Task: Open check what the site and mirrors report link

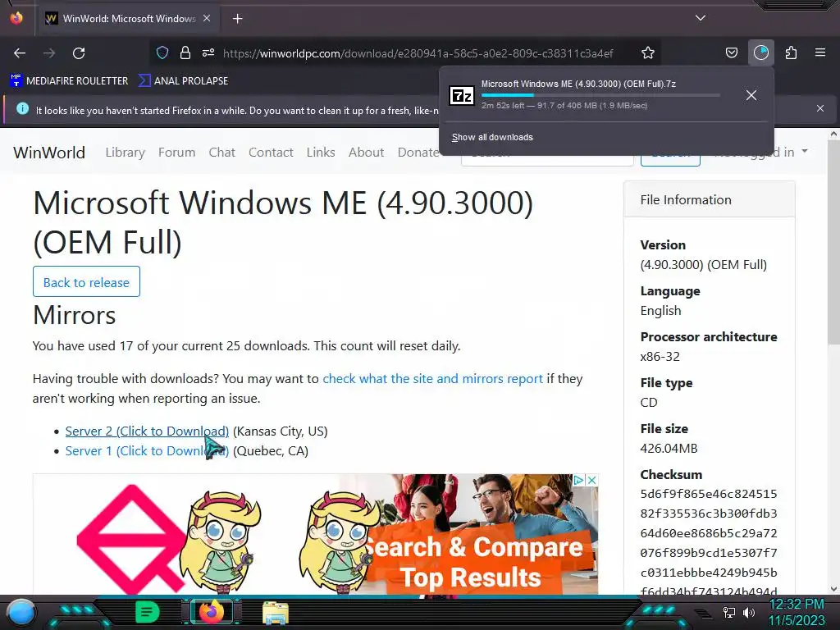Action: click(x=432, y=379)
